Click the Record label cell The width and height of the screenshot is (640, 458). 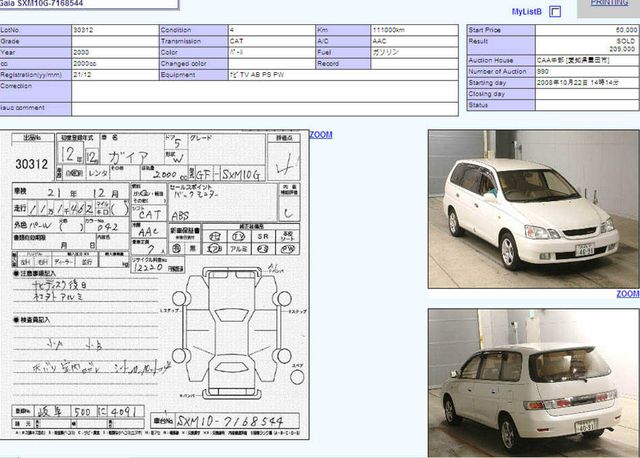343,64
